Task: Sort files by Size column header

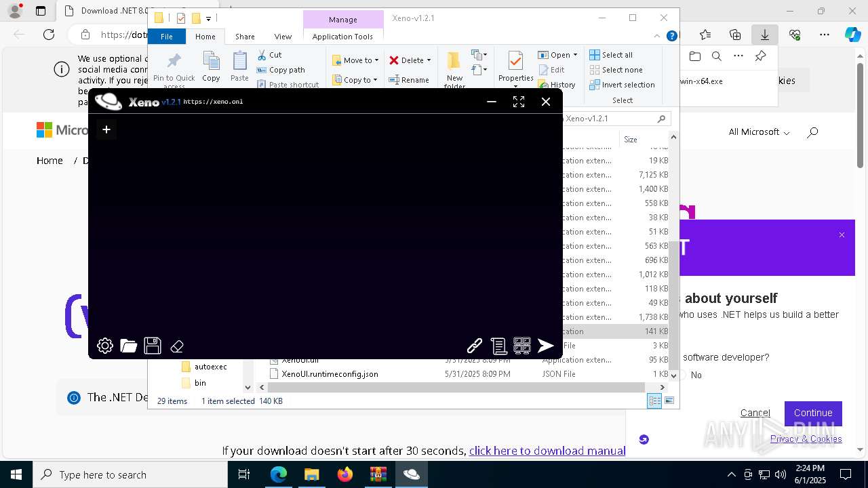Action: coord(631,140)
